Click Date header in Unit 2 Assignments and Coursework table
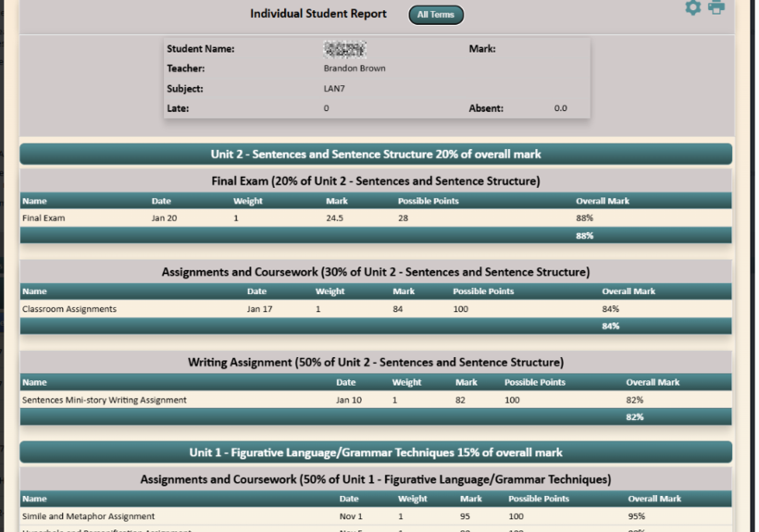This screenshot has height=532, width=759. (256, 291)
